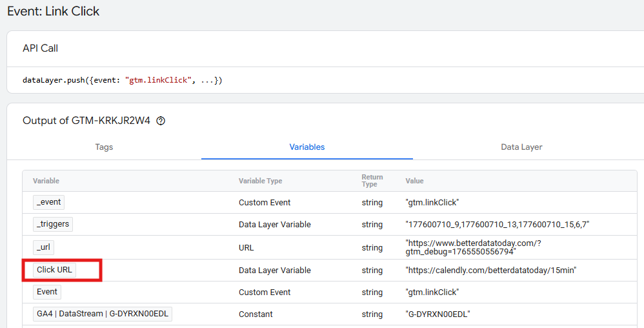
Task: Click the API Call section heading
Action: tap(40, 48)
